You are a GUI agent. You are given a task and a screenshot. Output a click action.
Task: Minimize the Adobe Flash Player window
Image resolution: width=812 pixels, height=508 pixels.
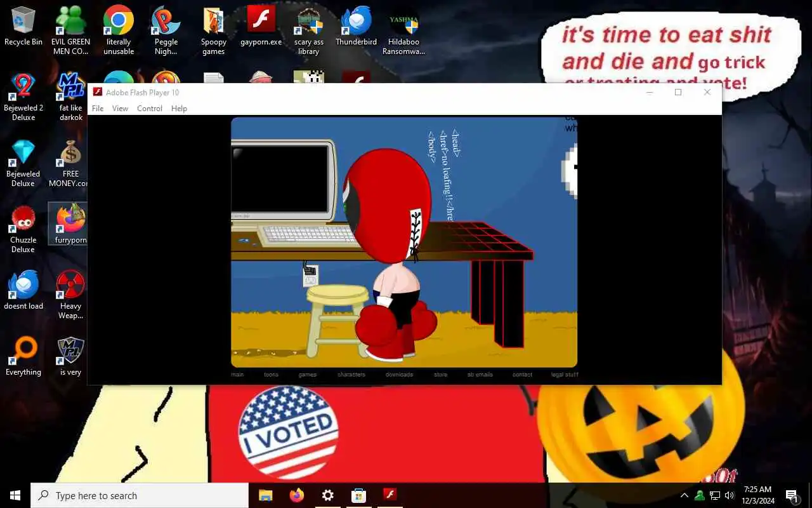click(x=649, y=92)
